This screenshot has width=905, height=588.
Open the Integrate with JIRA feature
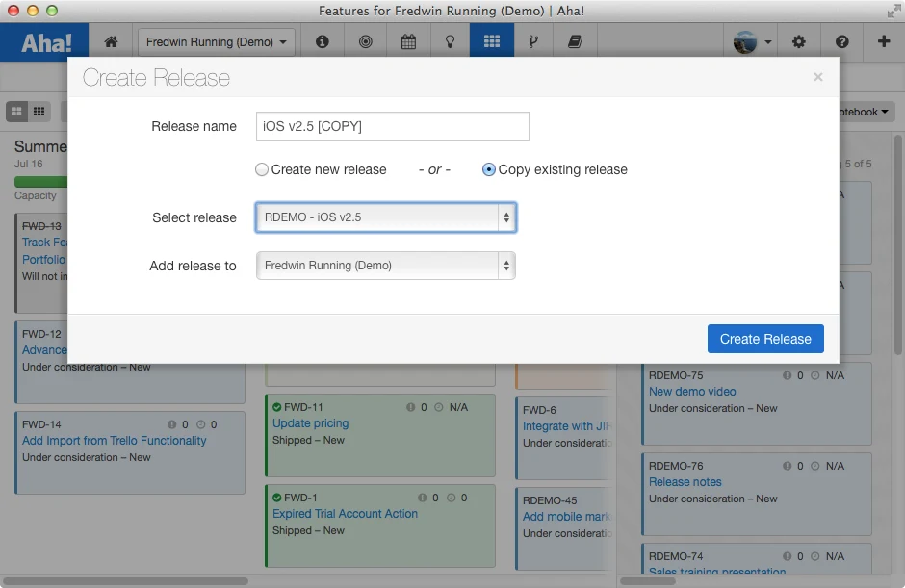[566, 426]
